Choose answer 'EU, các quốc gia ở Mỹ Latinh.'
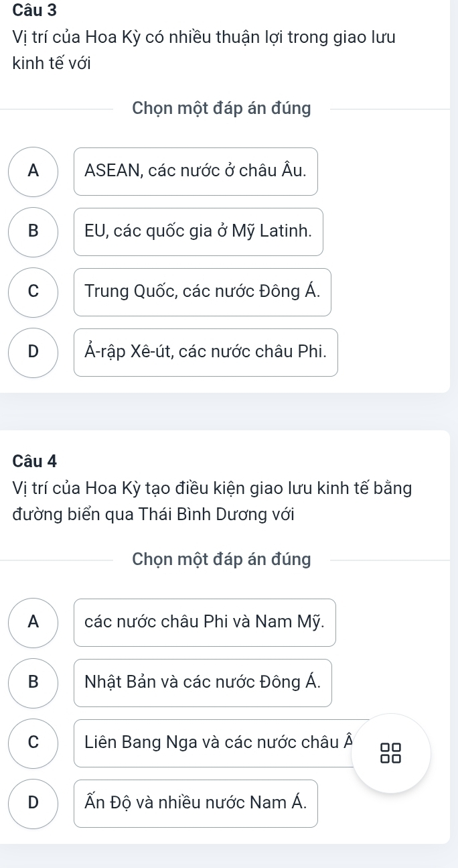This screenshot has width=458, height=868. [x=198, y=232]
